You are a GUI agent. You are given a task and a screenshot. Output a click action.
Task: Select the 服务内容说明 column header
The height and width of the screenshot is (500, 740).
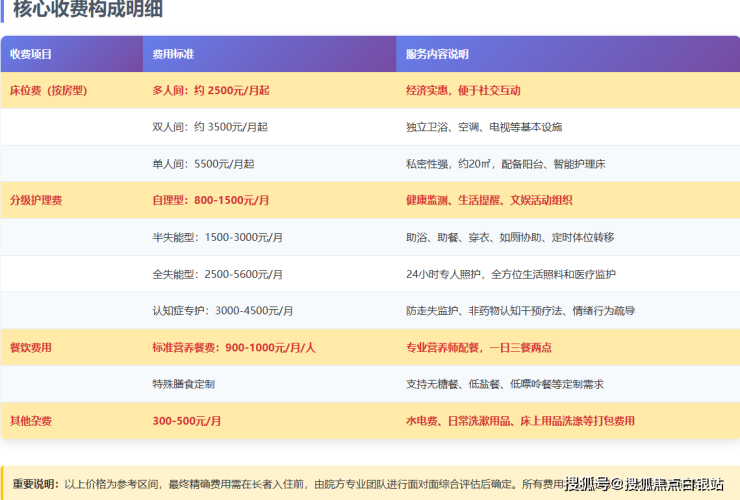[437, 54]
